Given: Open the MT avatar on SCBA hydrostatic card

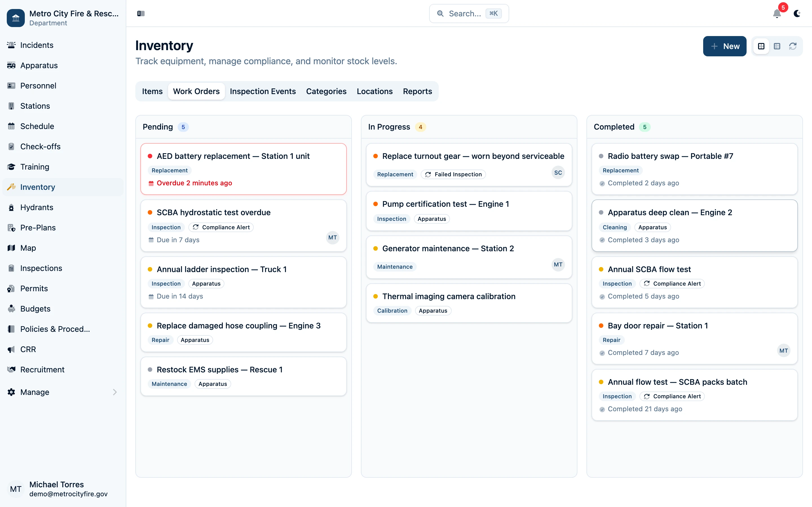Looking at the screenshot, I should 332,237.
